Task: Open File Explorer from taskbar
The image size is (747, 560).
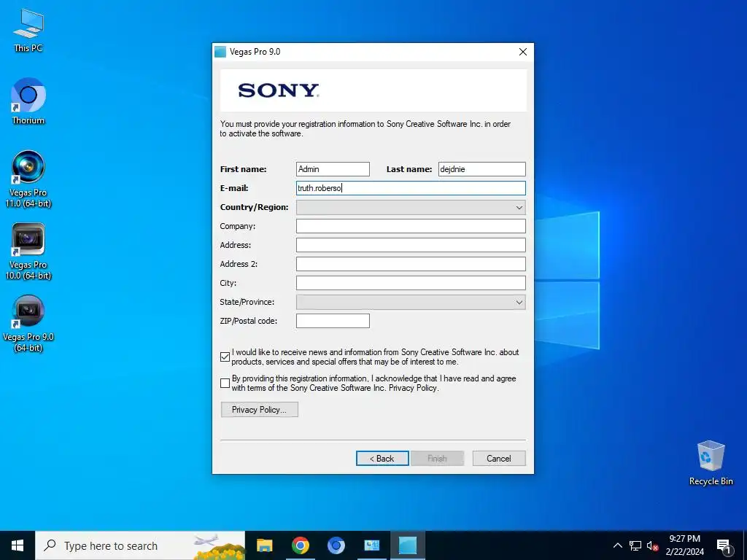Action: click(264, 545)
